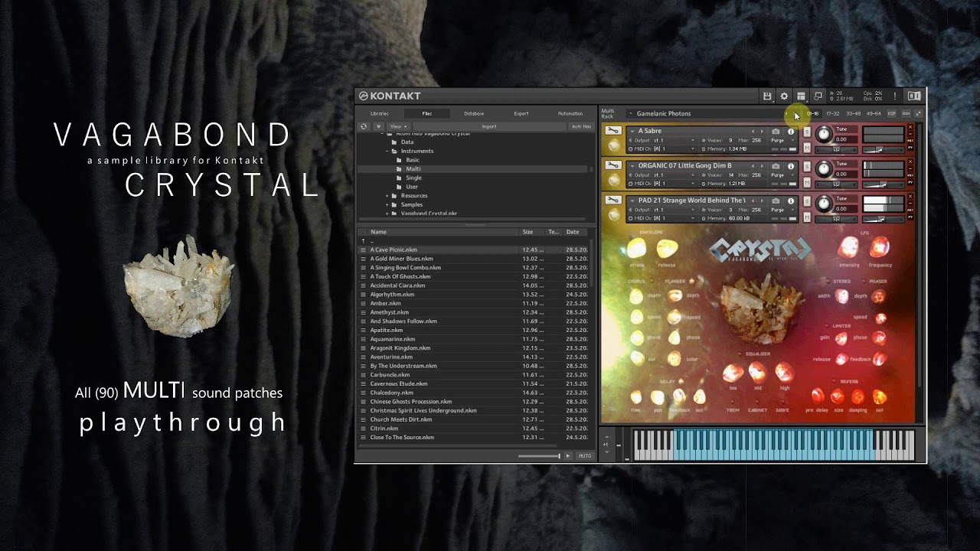980x551 pixels.
Task: Open the Kontakt save menu disk icon
Action: click(x=767, y=96)
